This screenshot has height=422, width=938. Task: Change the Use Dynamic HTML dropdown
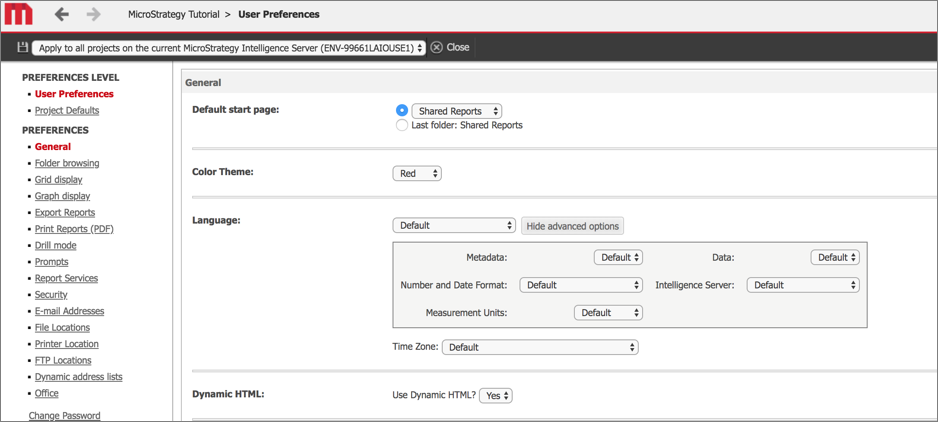click(x=496, y=395)
